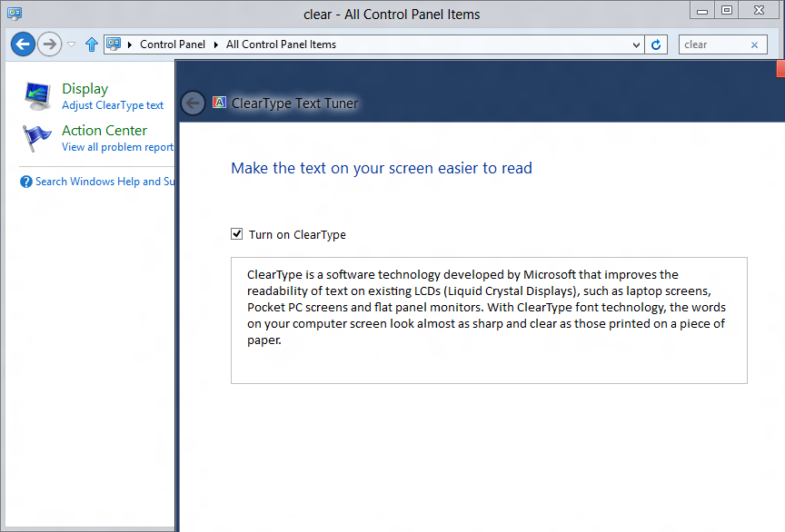
Task: Go up one folder level
Action: 91,44
